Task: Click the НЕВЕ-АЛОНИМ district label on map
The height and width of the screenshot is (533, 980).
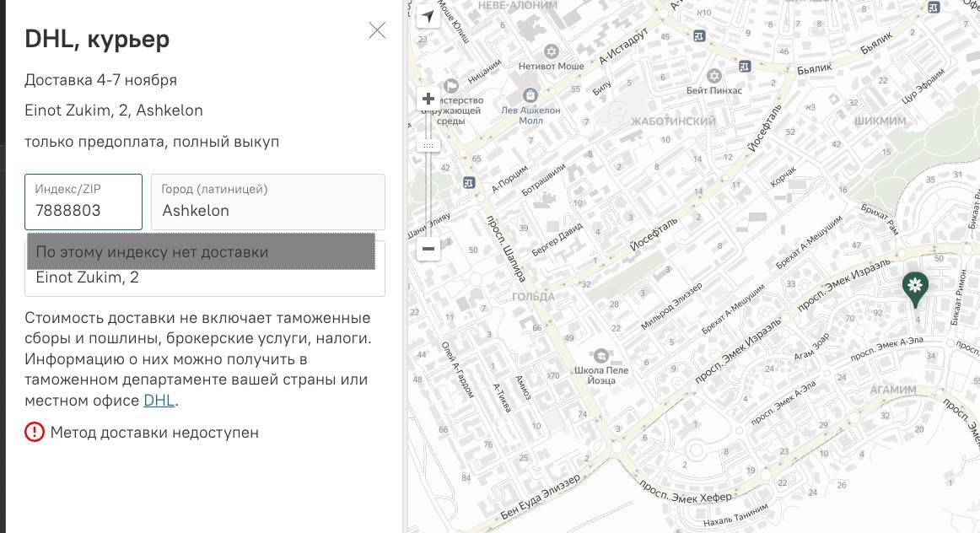Action: click(517, 5)
